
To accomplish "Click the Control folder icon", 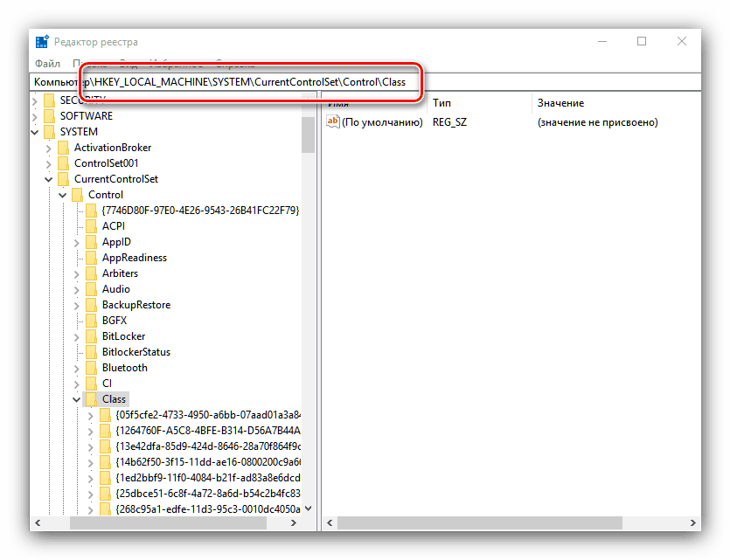I will pyautogui.click(x=77, y=195).
